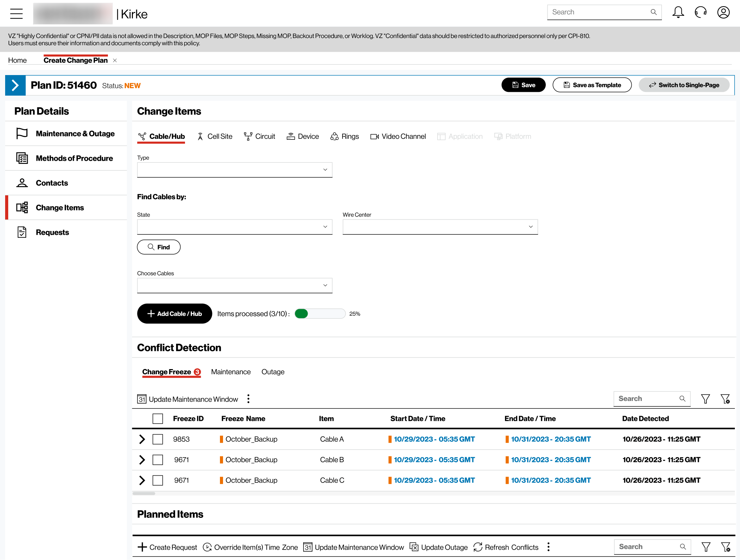740x560 pixels.
Task: Check the box for the Cable B row
Action: 158,460
